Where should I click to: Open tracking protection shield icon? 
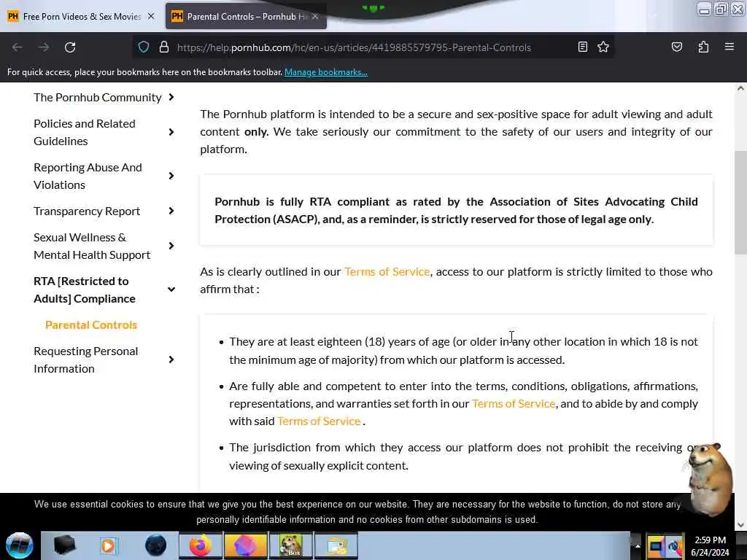tap(144, 47)
